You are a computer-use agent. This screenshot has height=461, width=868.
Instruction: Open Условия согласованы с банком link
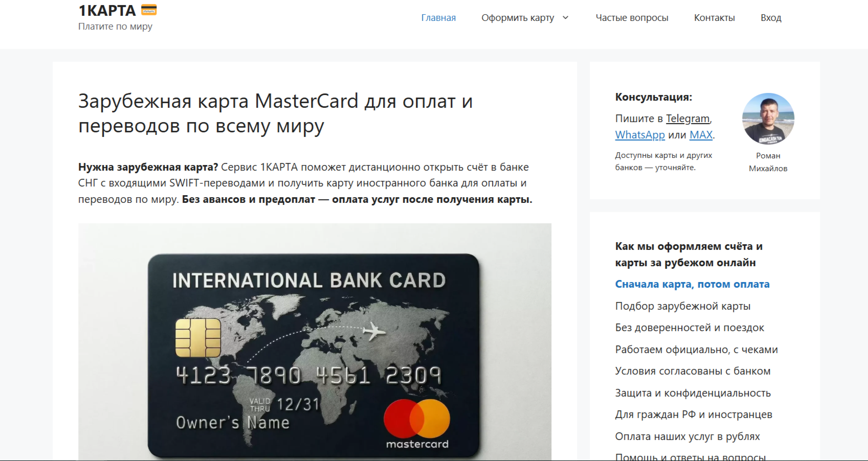[693, 371]
